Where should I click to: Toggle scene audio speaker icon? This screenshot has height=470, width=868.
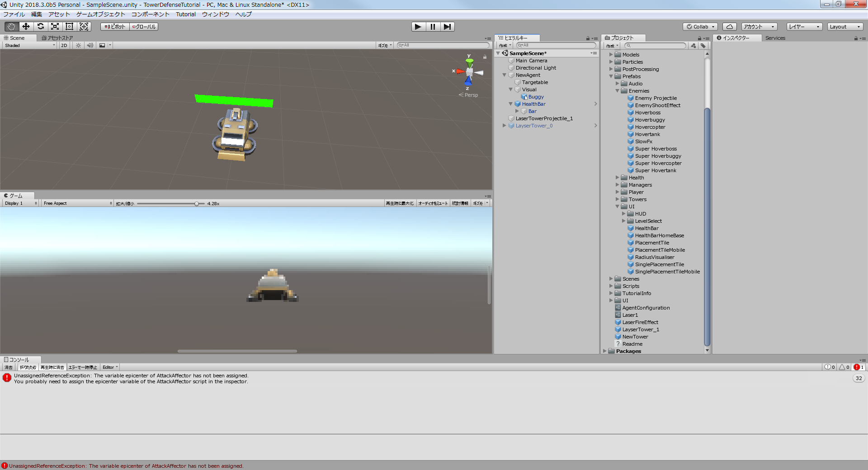tap(90, 45)
